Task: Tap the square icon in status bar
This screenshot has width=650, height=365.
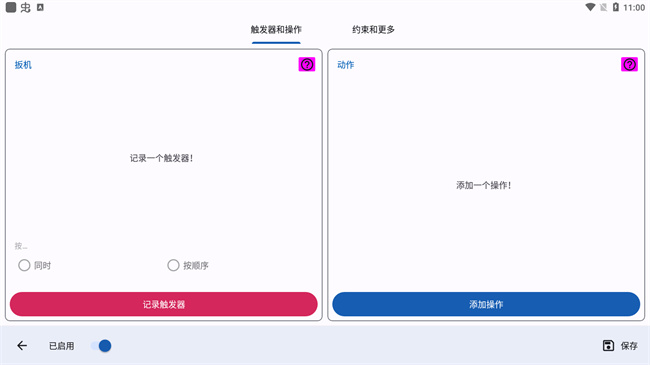Action: click(x=11, y=7)
